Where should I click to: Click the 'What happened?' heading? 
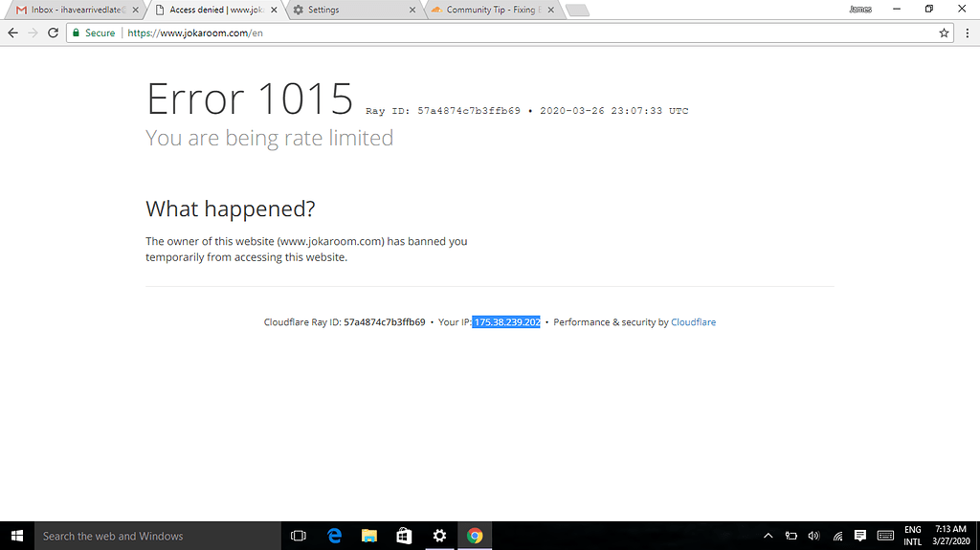231,209
